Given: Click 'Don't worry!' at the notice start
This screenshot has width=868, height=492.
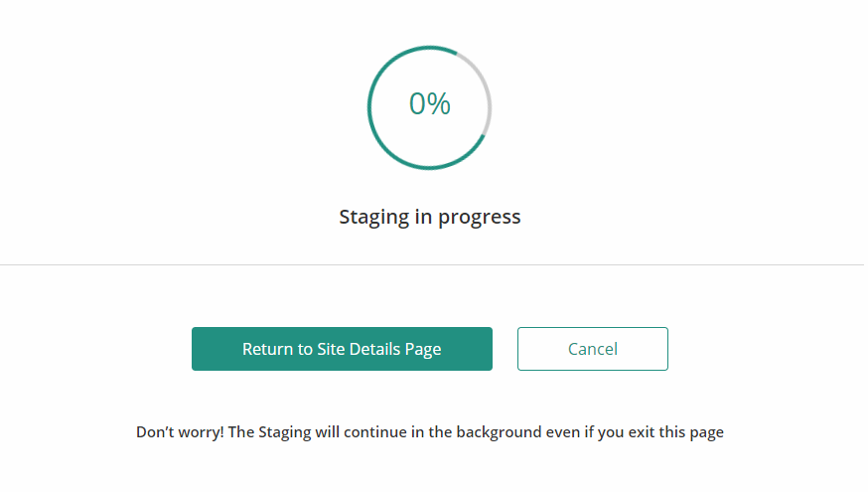Looking at the screenshot, I should pyautogui.click(x=180, y=431).
